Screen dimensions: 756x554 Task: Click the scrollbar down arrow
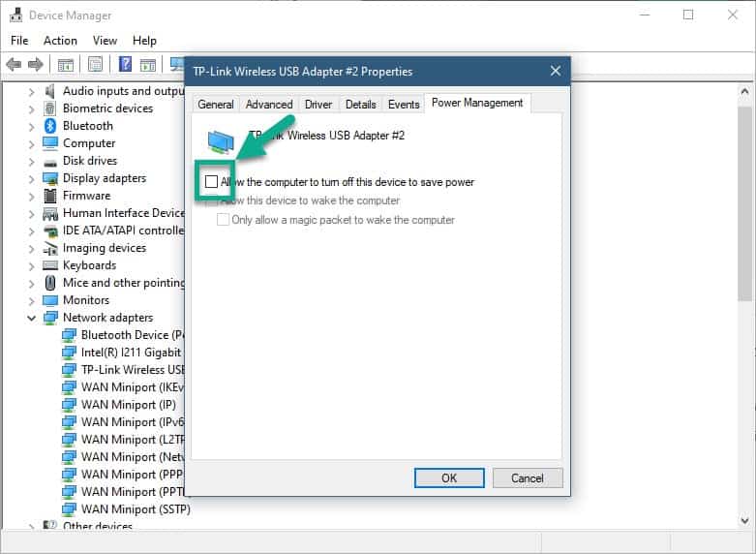(x=744, y=520)
